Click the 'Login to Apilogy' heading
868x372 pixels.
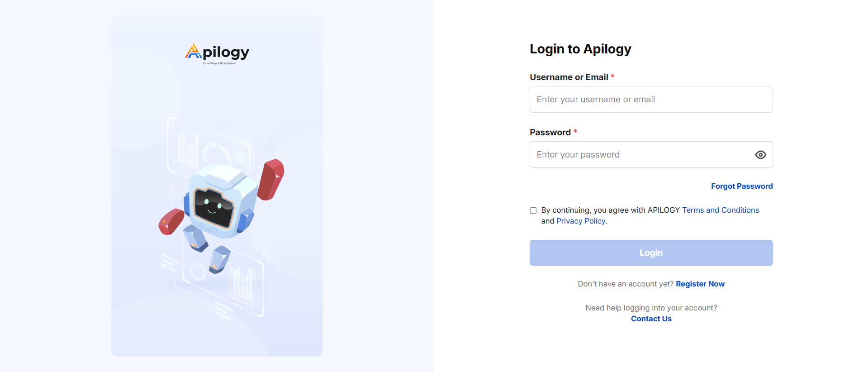tap(580, 49)
